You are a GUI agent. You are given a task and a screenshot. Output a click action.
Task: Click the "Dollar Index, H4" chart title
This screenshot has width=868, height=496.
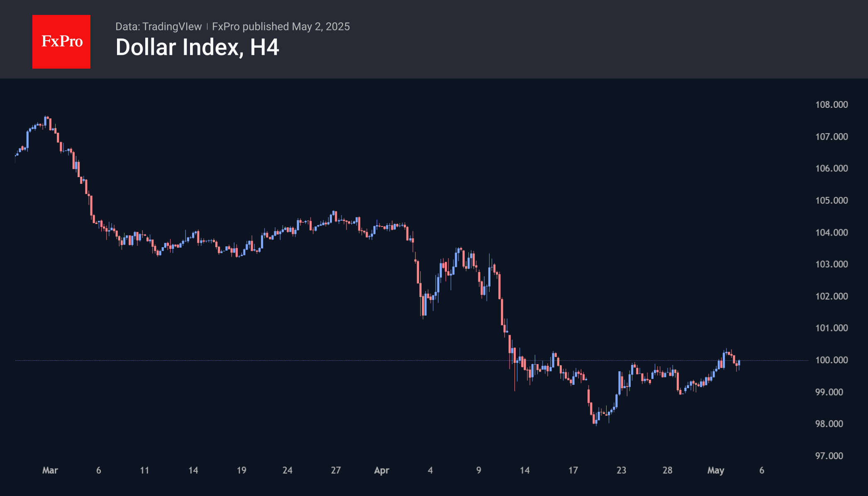197,47
